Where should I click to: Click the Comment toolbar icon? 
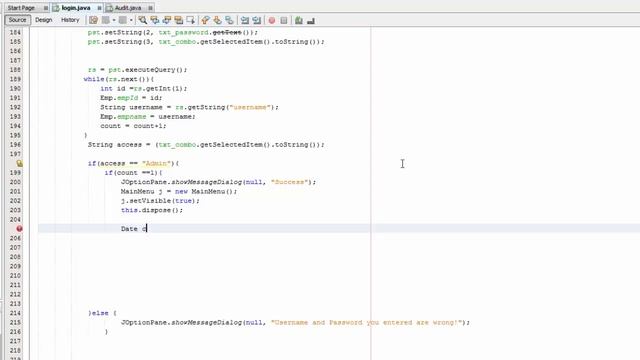point(299,20)
